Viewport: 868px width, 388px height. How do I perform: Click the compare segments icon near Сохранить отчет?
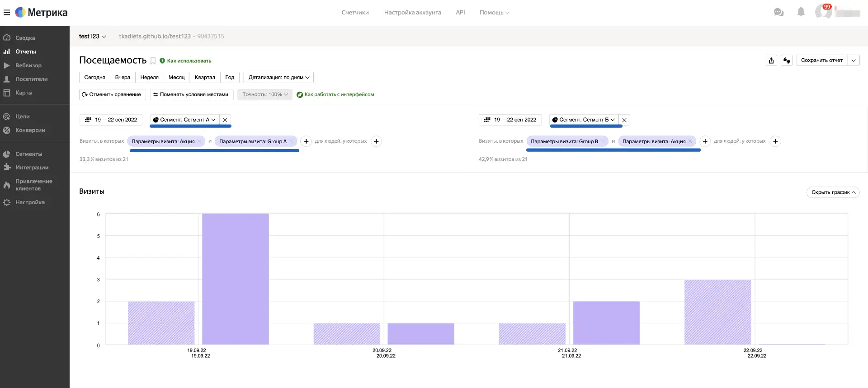[787, 61]
